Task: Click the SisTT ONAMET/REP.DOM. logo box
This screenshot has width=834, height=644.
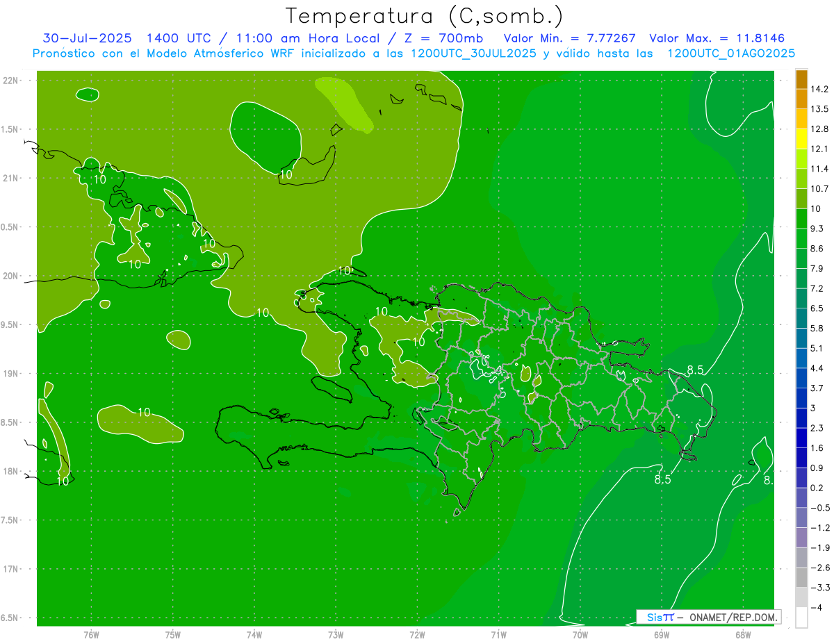Action: pos(709,617)
